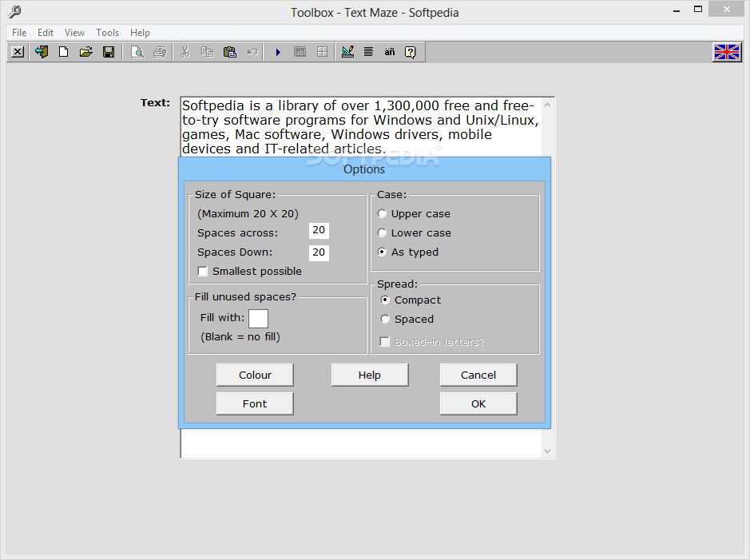Open the File menu

pyautogui.click(x=19, y=33)
